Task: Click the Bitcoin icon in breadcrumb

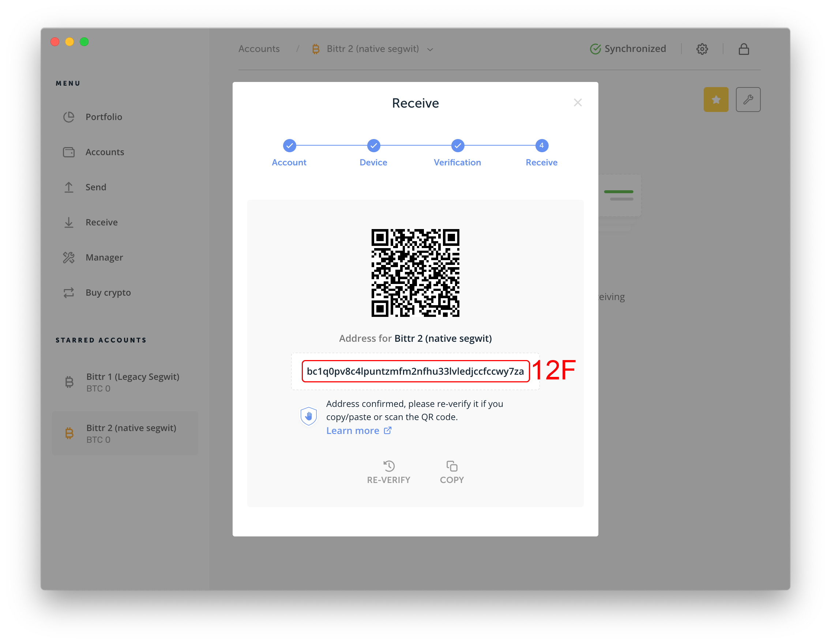Action: click(x=316, y=49)
